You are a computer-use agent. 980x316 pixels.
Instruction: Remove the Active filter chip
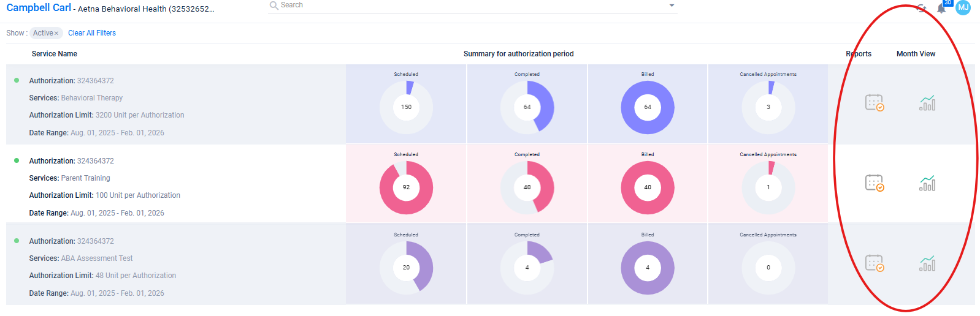pyautogui.click(x=56, y=34)
